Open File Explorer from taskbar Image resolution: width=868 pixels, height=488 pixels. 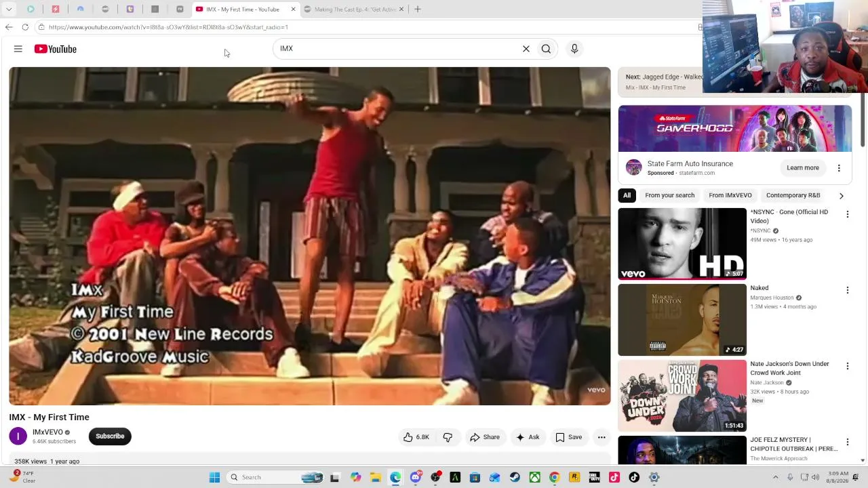point(376,477)
